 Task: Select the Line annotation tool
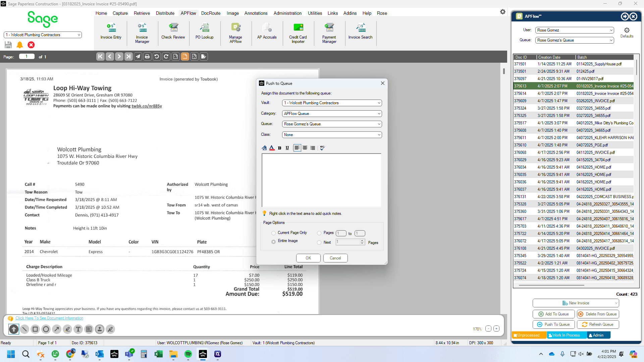pyautogui.click(x=24, y=329)
